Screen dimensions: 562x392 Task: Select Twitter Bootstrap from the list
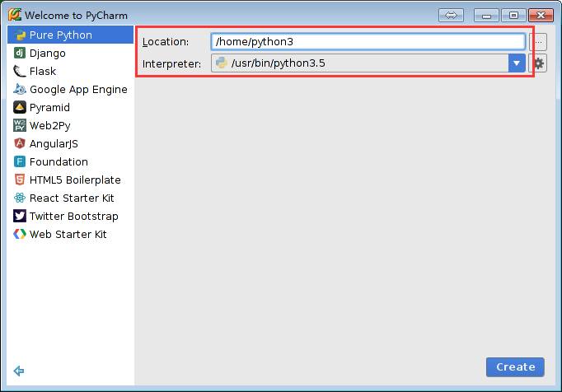coord(70,216)
